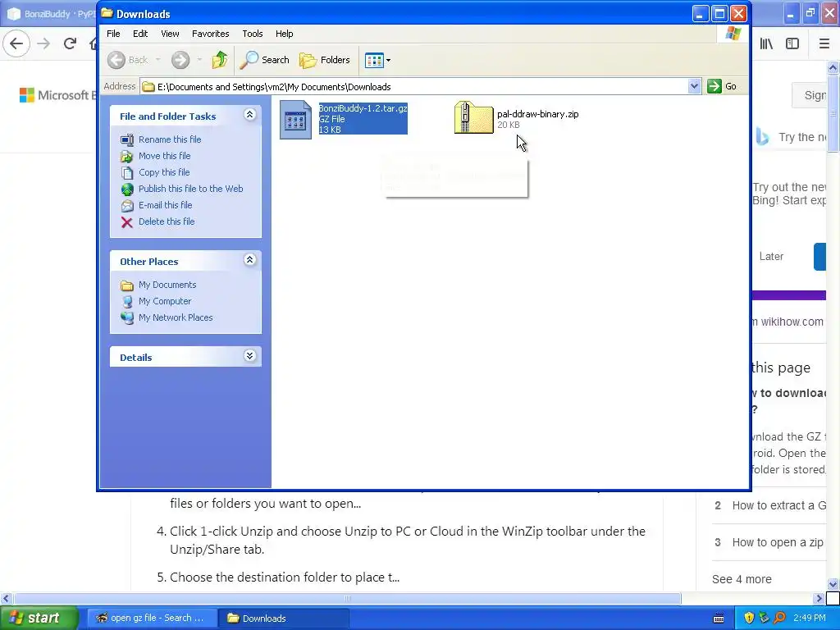This screenshot has height=630, width=840.
Task: Open the Edit menu
Action: click(140, 34)
